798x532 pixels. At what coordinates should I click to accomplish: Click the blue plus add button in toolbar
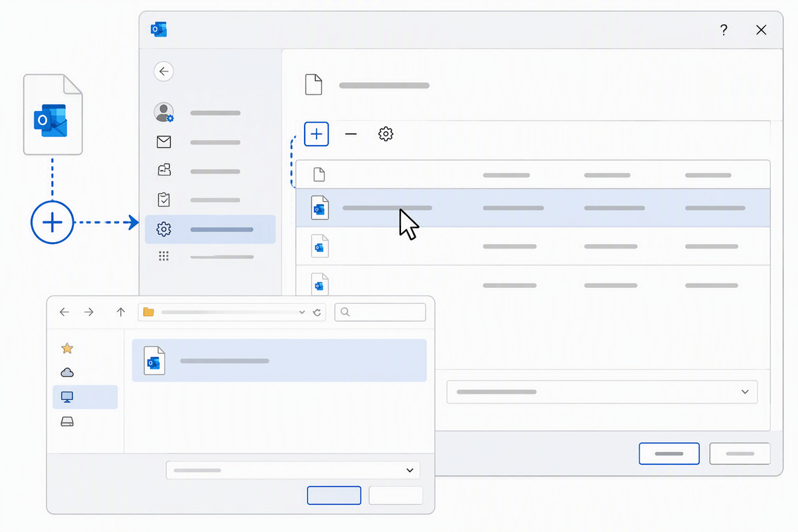coord(317,134)
